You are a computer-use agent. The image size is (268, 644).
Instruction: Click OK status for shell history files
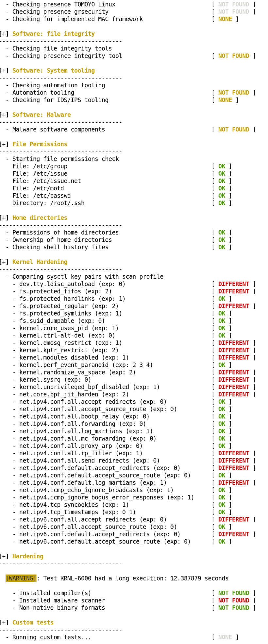(x=222, y=247)
